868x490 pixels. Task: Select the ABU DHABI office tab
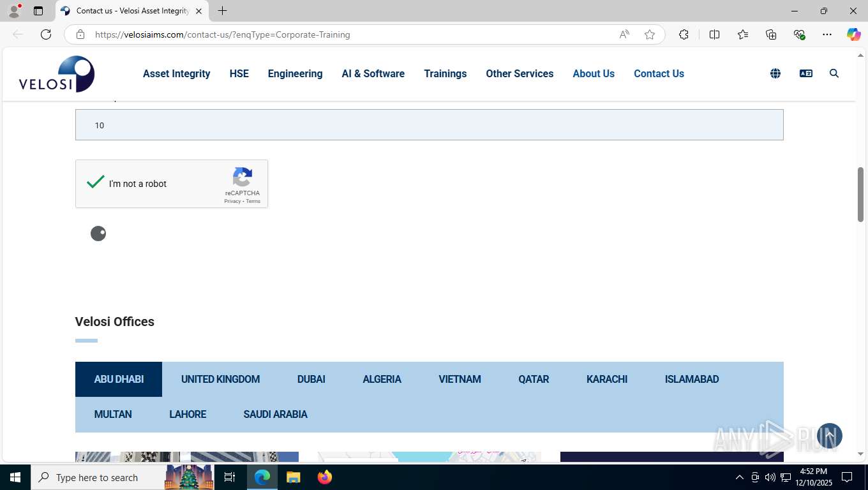pyautogui.click(x=119, y=379)
